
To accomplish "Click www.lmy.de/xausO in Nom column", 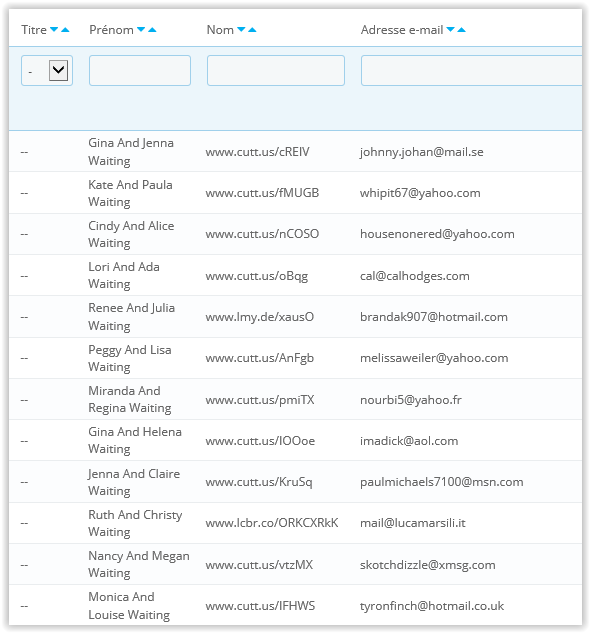I will tap(260, 317).
